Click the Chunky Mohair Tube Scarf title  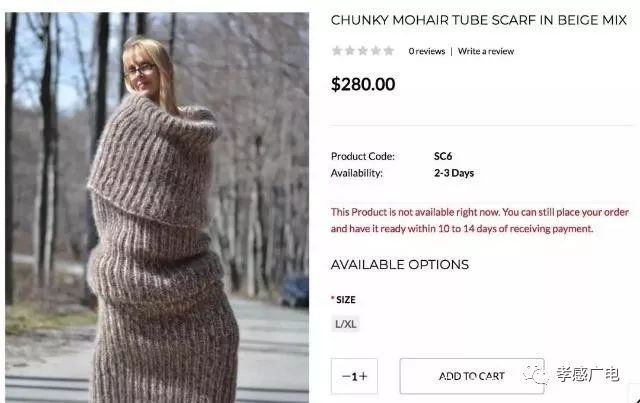[x=478, y=20]
